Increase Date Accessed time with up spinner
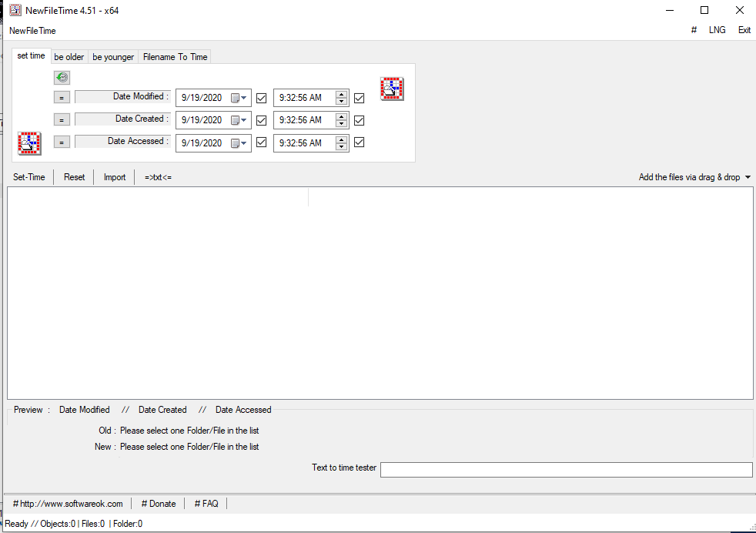 point(341,139)
